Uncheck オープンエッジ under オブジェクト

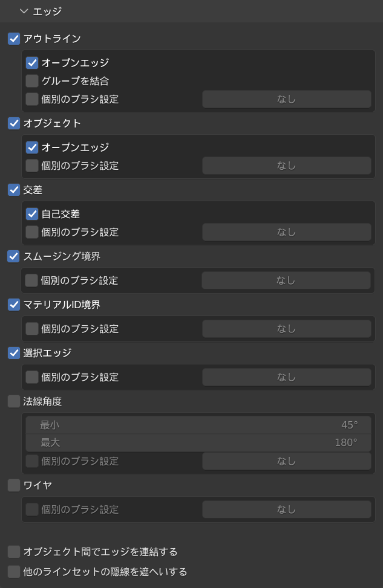click(x=32, y=147)
